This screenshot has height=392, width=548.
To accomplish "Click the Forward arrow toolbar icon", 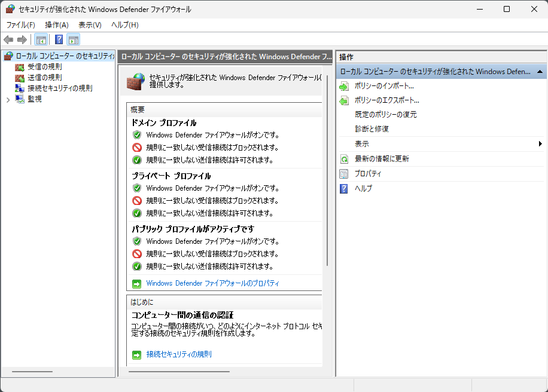I will click(x=22, y=40).
